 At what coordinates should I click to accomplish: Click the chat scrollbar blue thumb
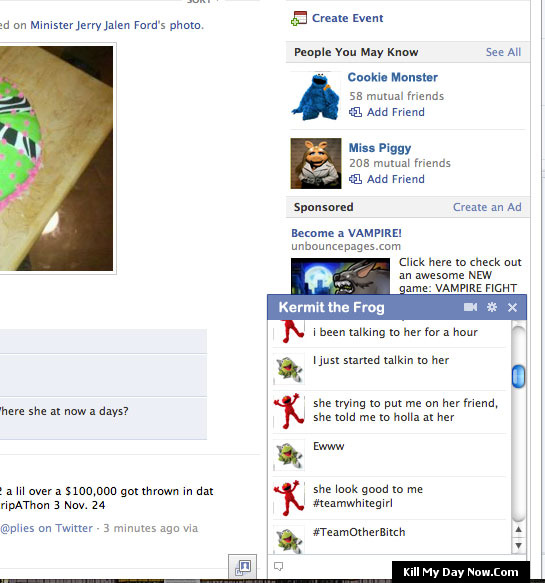click(518, 376)
